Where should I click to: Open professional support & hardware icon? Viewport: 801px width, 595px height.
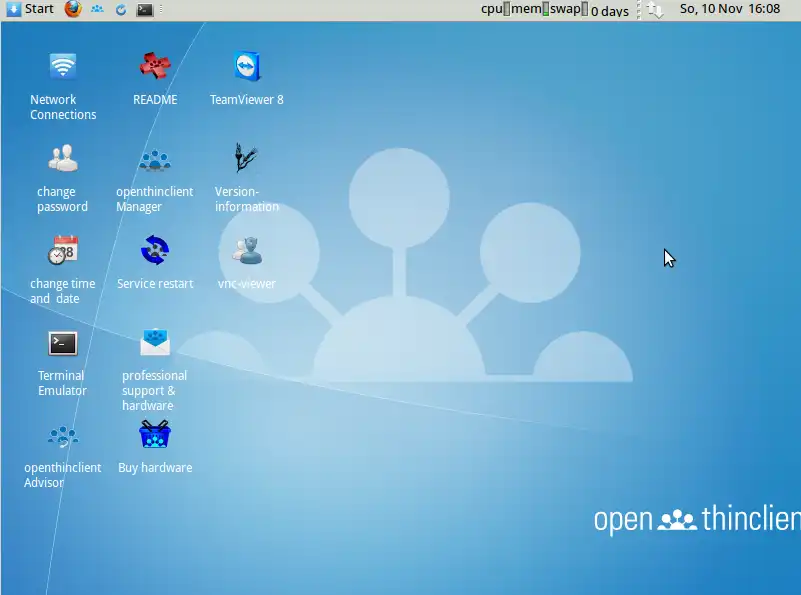click(x=155, y=342)
